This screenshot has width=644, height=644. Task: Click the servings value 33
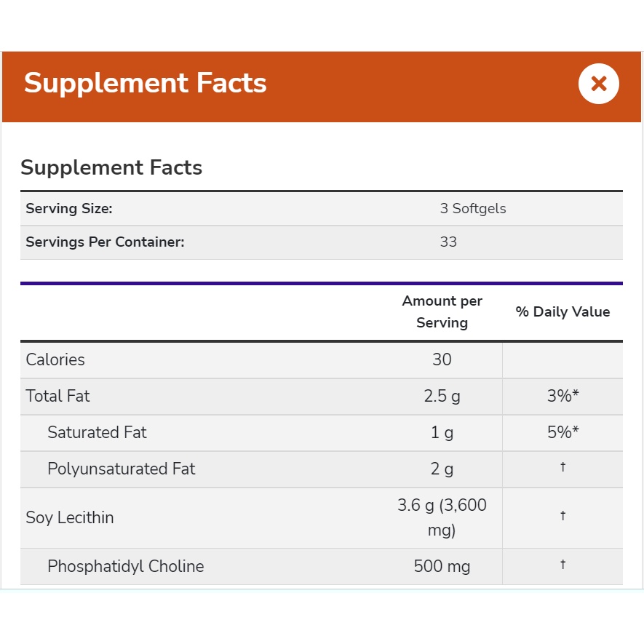pyautogui.click(x=448, y=242)
